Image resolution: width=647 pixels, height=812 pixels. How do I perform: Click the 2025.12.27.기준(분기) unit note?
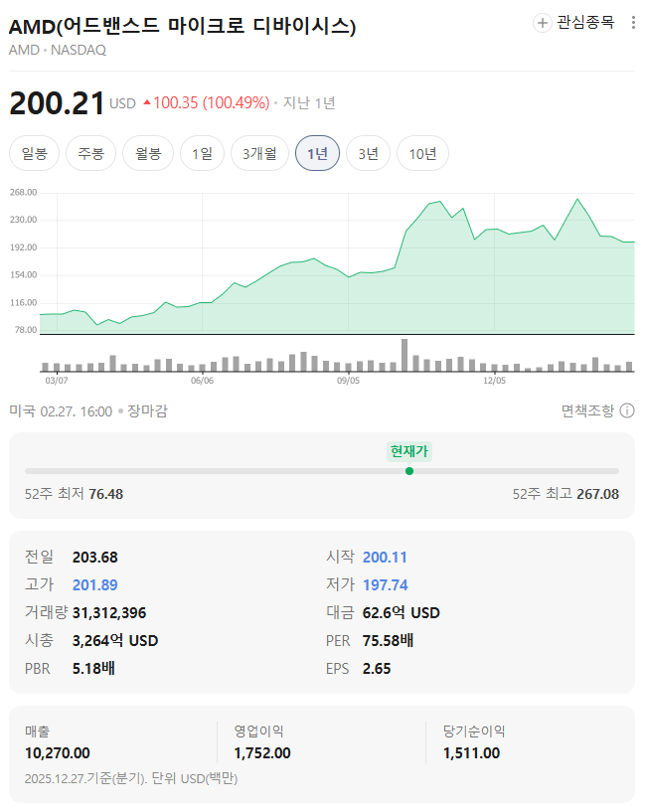pyautogui.click(x=131, y=778)
